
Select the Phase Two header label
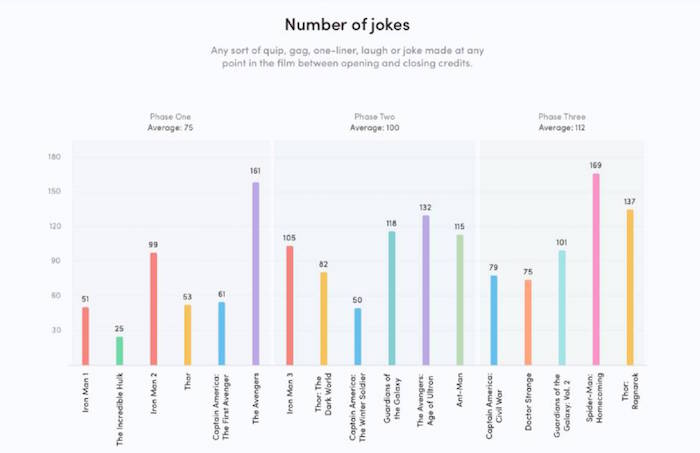click(x=374, y=116)
